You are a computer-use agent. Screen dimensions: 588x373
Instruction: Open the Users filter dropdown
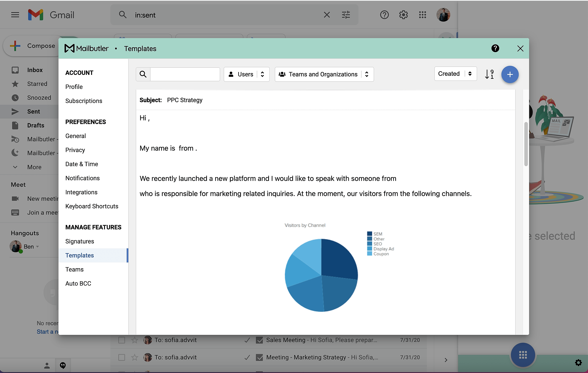pos(246,74)
